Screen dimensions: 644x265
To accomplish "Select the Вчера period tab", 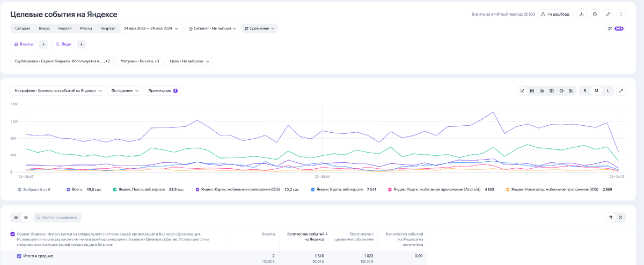I will [44, 28].
